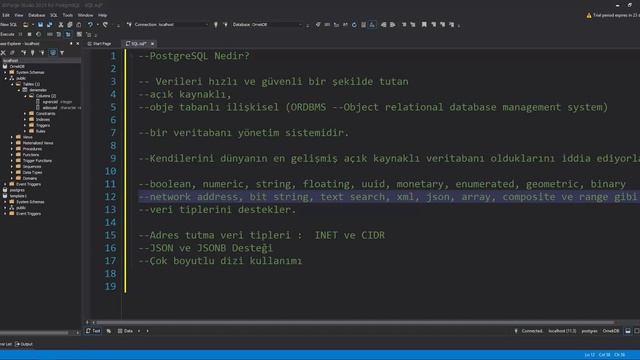640x360 pixels.
Task: Open the SQL menu
Action: [x=54, y=15]
